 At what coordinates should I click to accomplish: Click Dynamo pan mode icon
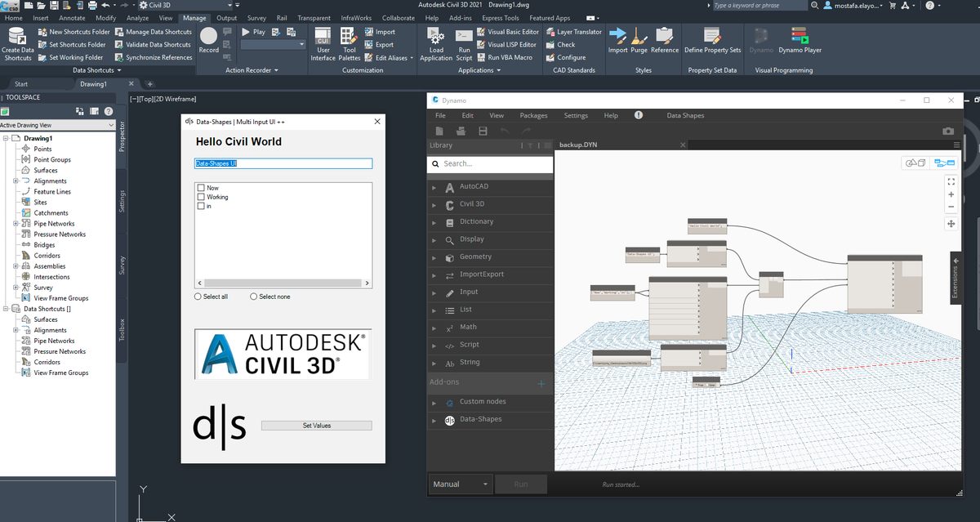(x=951, y=223)
